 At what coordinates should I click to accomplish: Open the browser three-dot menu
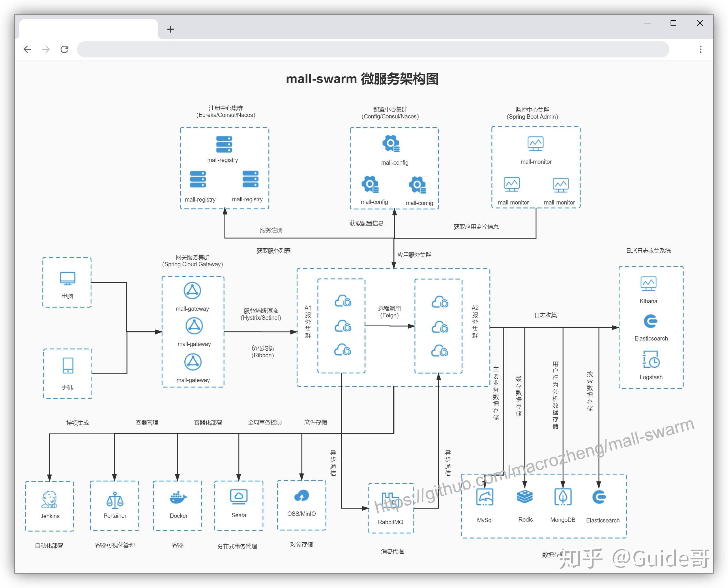point(700,49)
